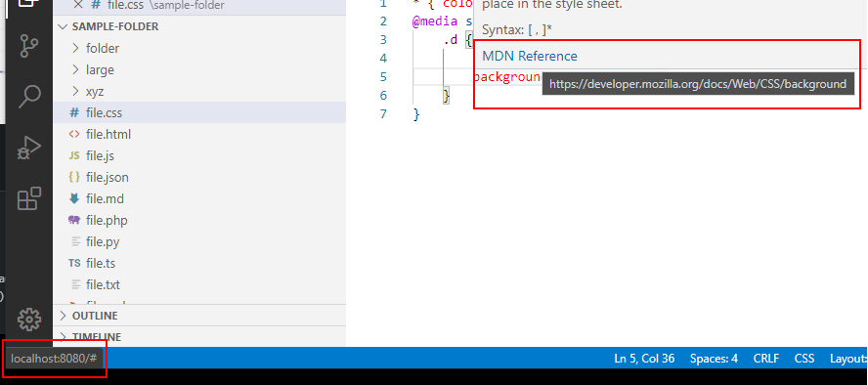This screenshot has height=385, width=868.
Task: Open the Extensions view icon
Action: tap(29, 198)
